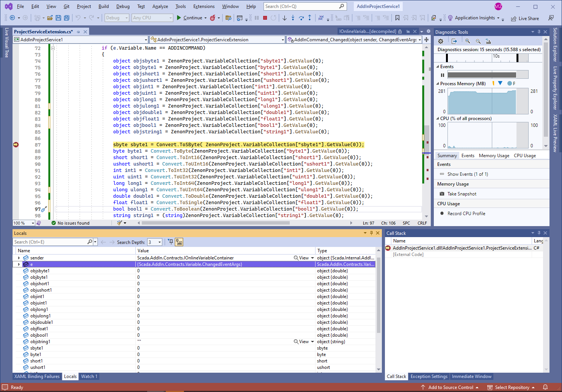Click the Take Snapshot camera icon

coord(442,194)
